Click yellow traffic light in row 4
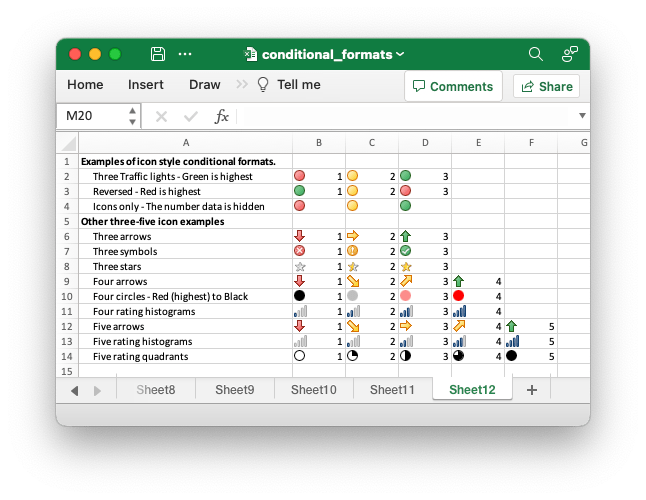Image resolution: width=646 pixels, height=500 pixels. point(352,206)
